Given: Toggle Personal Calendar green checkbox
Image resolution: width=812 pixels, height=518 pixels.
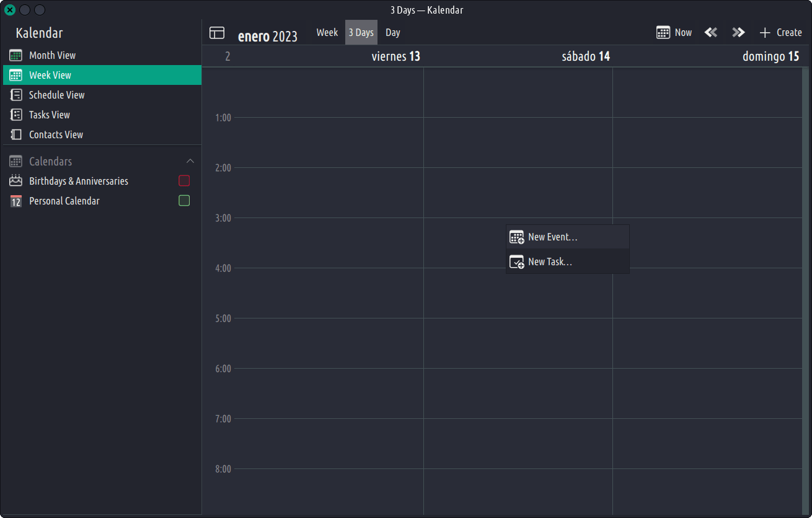Looking at the screenshot, I should point(184,201).
